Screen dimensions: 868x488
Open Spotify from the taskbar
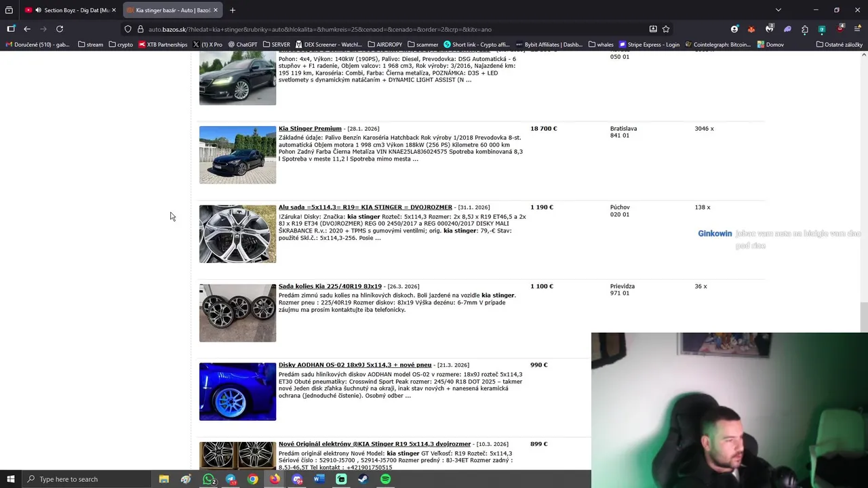pos(386,479)
